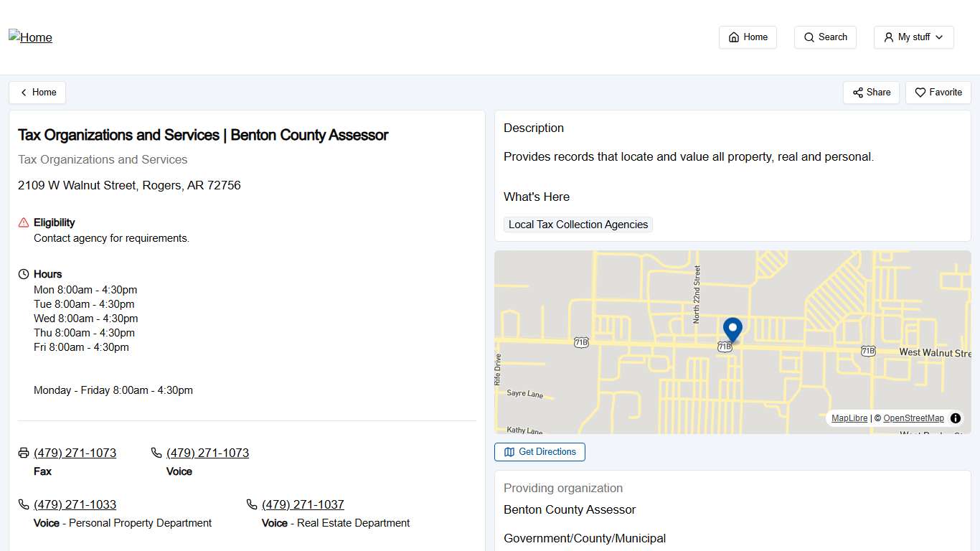980x551 pixels.
Task: Click the blue map pin marker
Action: (x=732, y=329)
